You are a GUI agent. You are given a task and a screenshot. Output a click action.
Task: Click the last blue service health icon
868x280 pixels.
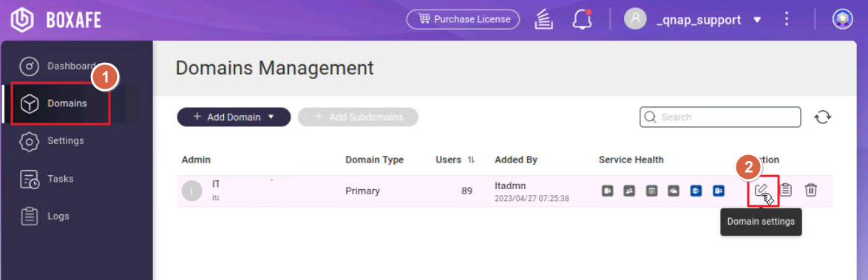click(x=719, y=191)
